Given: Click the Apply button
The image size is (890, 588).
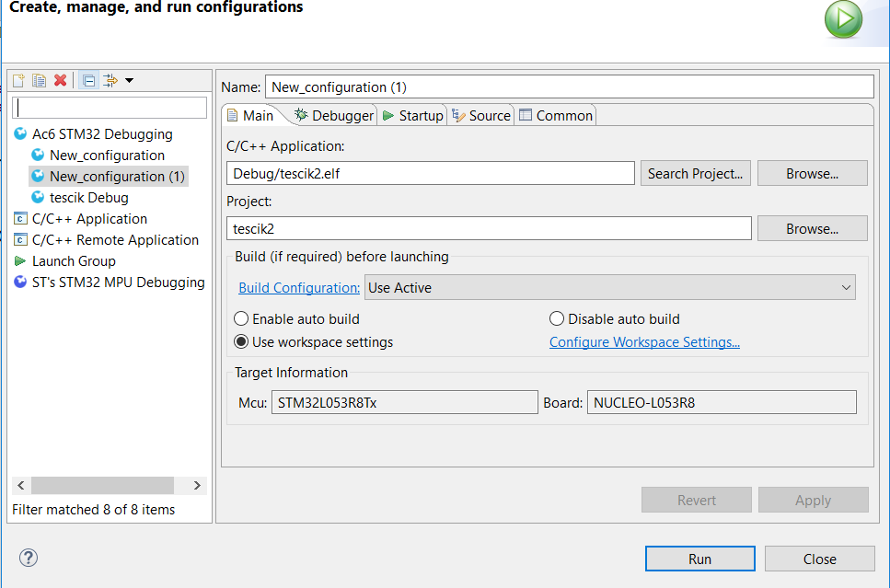Looking at the screenshot, I should (814, 500).
